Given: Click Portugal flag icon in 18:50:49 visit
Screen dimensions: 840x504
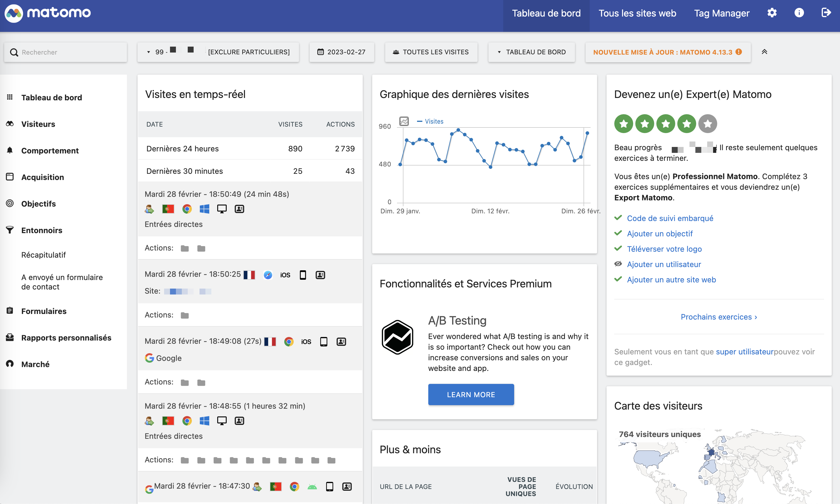Looking at the screenshot, I should pos(168,209).
